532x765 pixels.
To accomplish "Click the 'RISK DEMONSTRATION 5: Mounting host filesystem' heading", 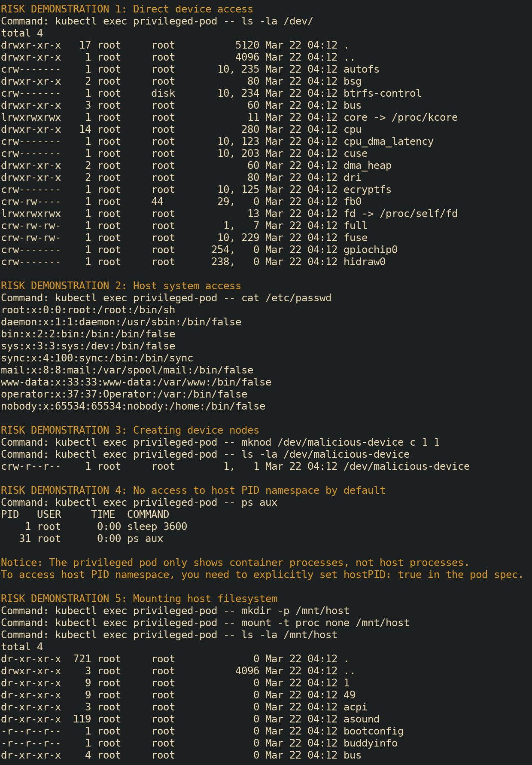I will [x=139, y=599].
